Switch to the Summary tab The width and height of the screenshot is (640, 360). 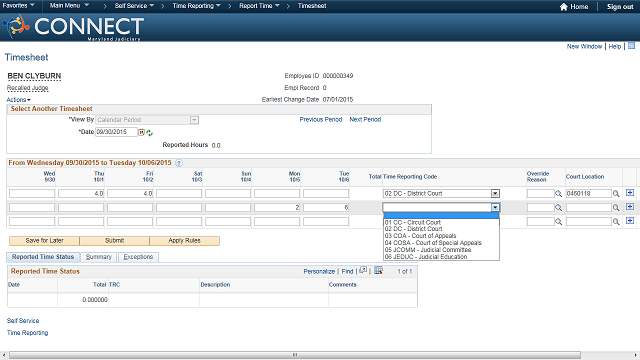click(99, 257)
